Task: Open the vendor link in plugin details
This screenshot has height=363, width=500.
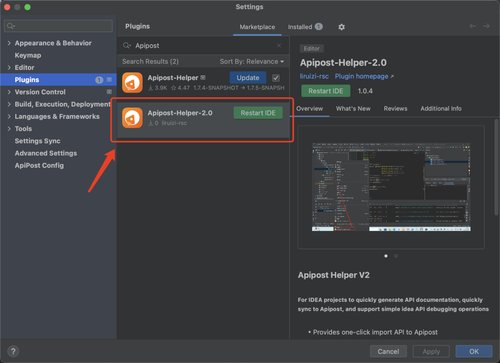Action: tap(314, 76)
